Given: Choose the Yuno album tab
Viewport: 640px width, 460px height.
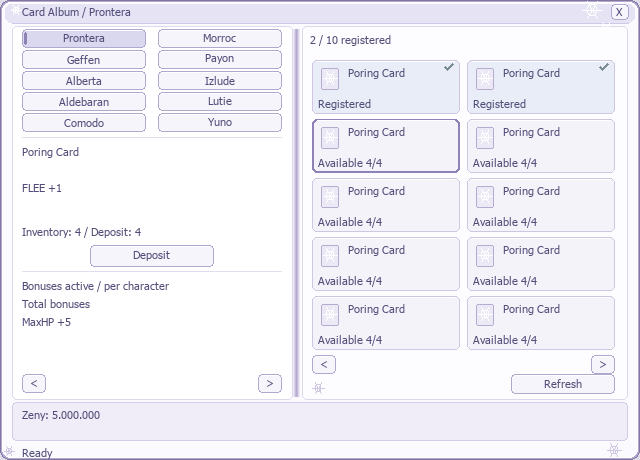Looking at the screenshot, I should (220, 122).
